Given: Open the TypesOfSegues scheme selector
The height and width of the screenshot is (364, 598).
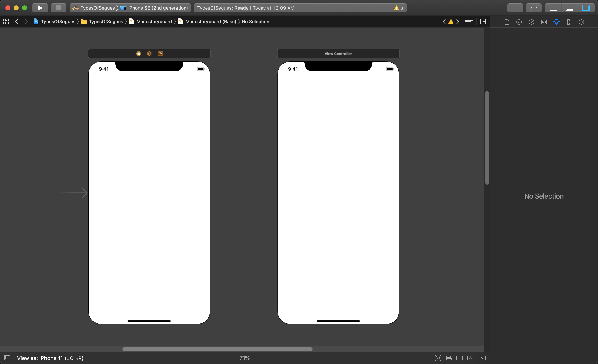Looking at the screenshot, I should 94,8.
